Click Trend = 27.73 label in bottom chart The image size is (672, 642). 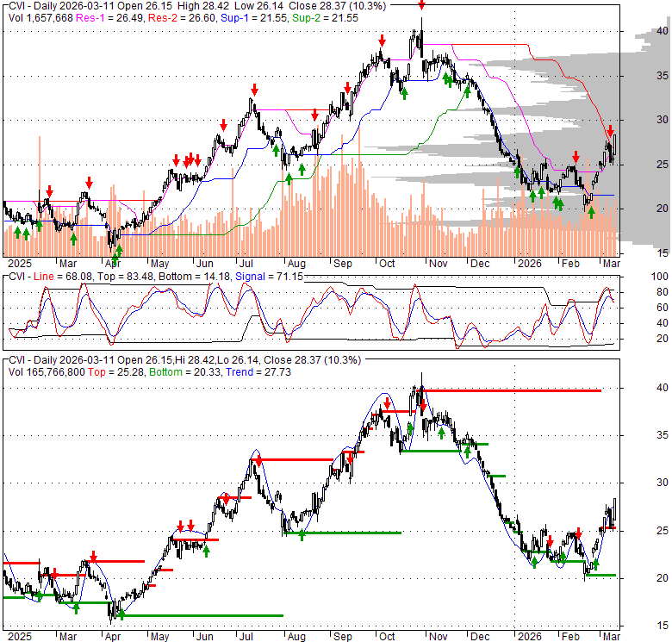pyautogui.click(x=258, y=372)
